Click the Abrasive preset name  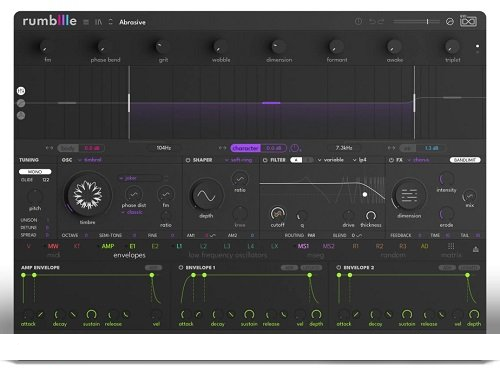(132, 22)
